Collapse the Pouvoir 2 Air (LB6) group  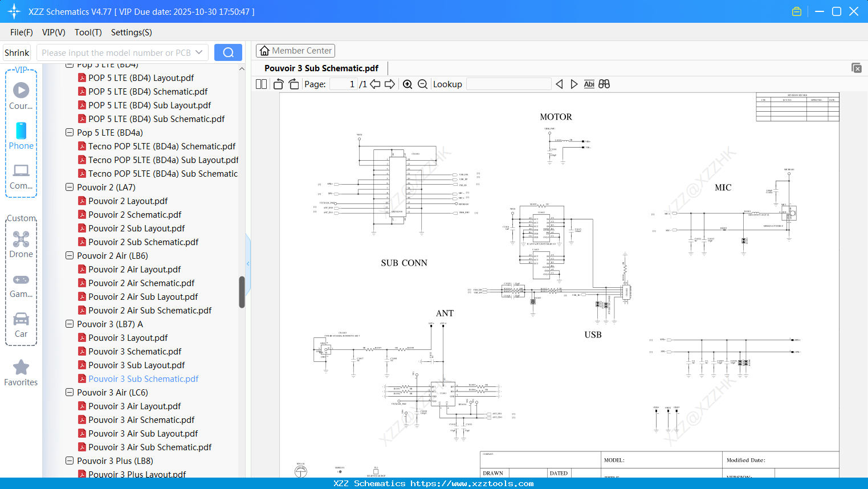(x=69, y=255)
